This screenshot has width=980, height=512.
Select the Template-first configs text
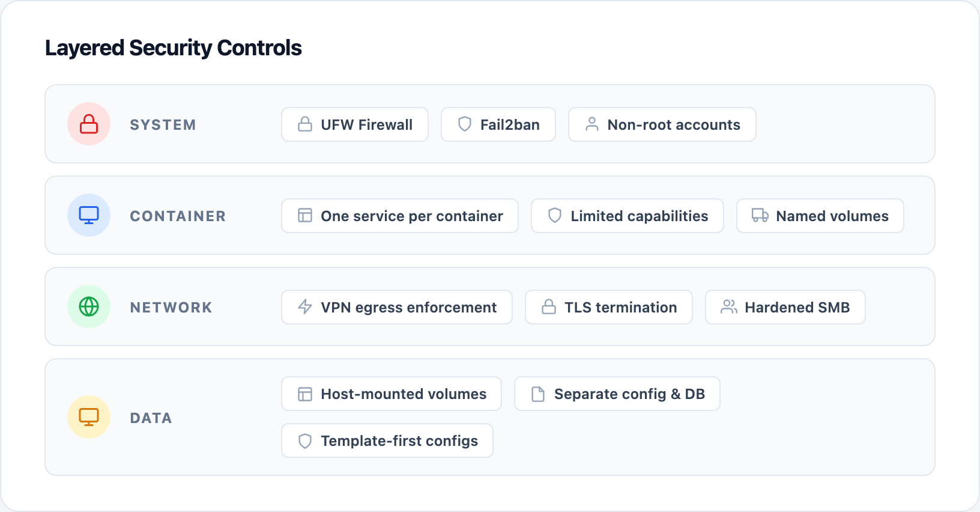(x=399, y=440)
